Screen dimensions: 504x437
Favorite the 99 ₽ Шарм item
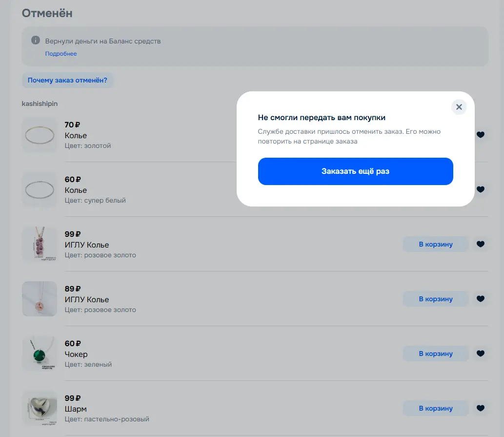(480, 408)
